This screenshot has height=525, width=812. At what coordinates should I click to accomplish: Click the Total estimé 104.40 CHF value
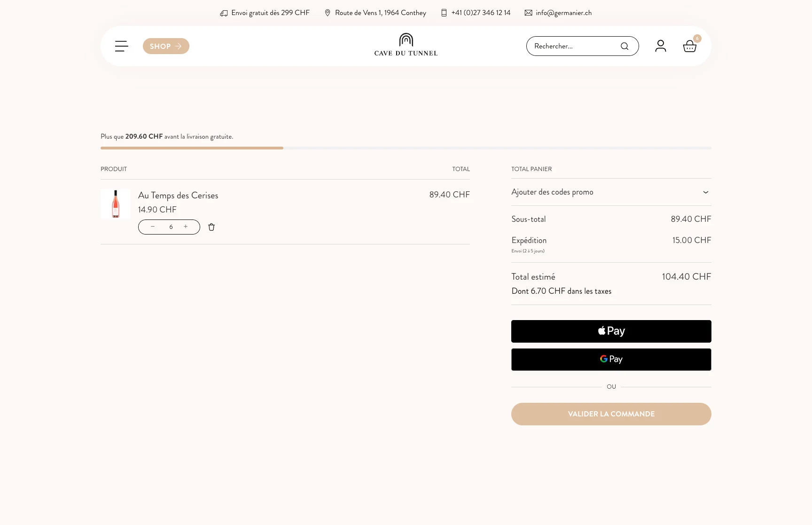pos(687,277)
